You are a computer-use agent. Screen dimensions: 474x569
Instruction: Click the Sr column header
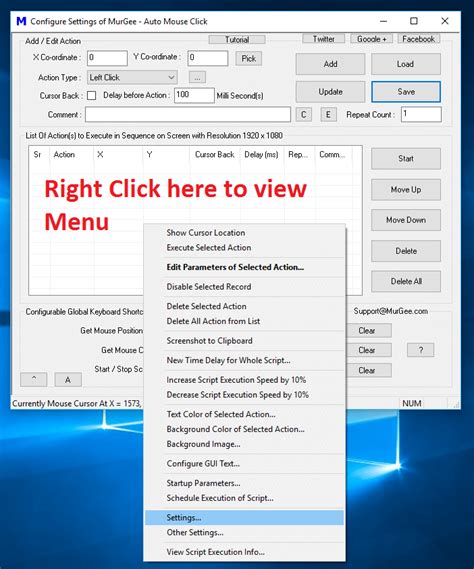(40, 155)
